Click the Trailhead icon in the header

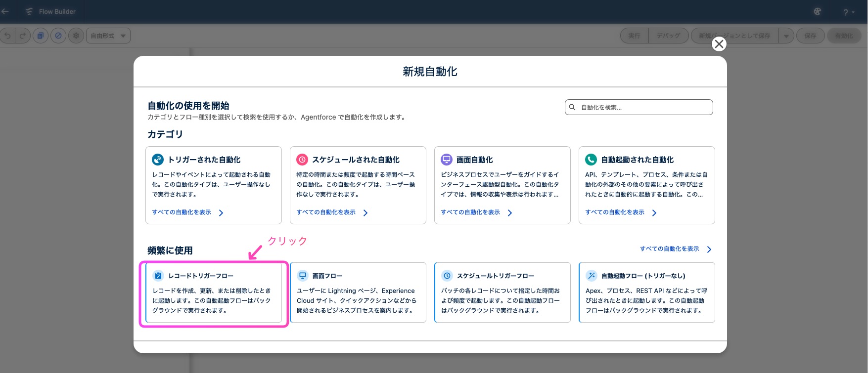click(x=818, y=11)
